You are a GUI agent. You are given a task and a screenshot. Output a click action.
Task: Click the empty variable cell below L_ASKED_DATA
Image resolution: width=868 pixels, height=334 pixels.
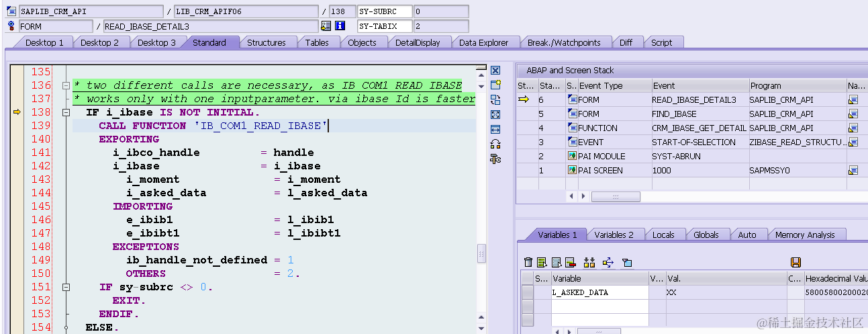pyautogui.click(x=600, y=306)
